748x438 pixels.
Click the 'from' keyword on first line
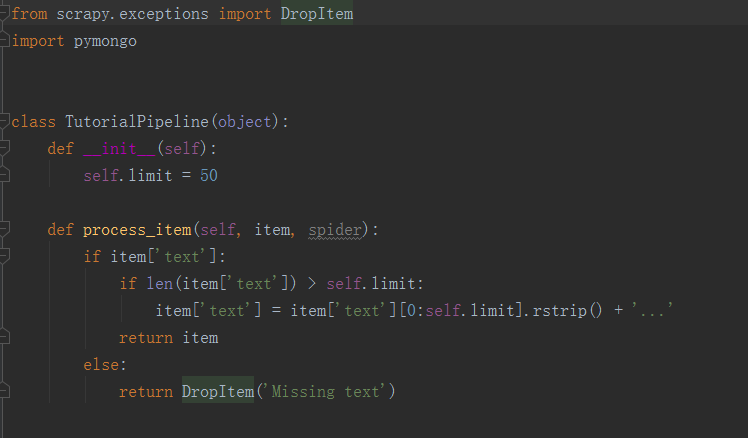29,14
